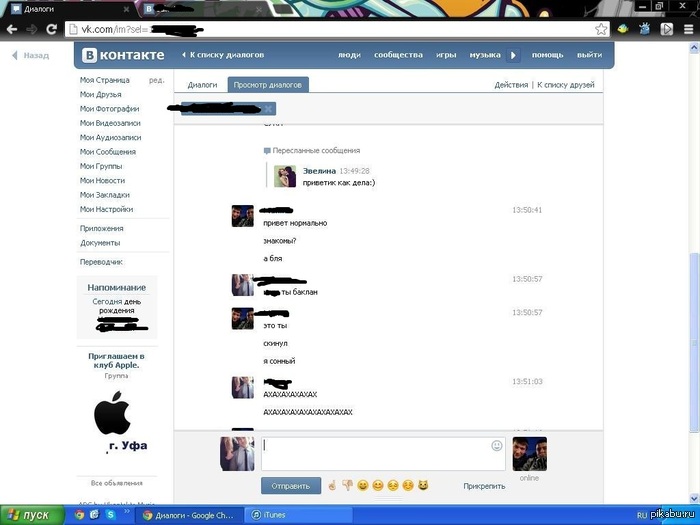
Task: Insert the peace hand emoji
Action: point(332,485)
